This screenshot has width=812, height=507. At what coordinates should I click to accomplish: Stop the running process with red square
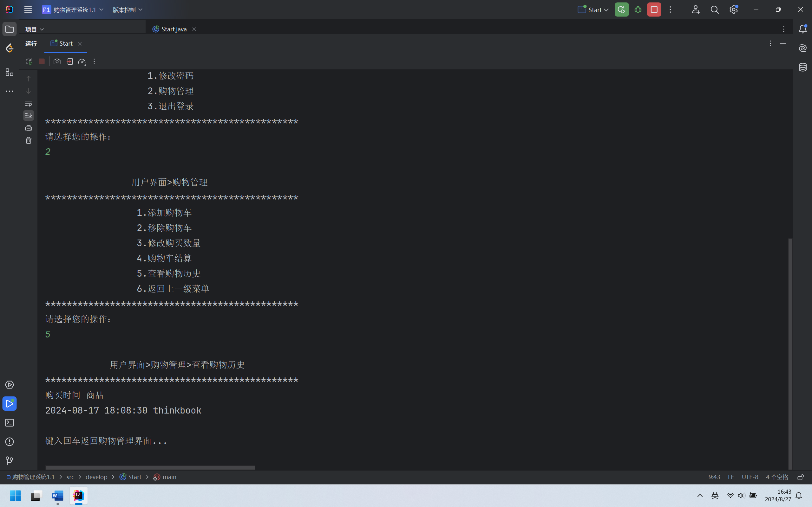click(42, 62)
